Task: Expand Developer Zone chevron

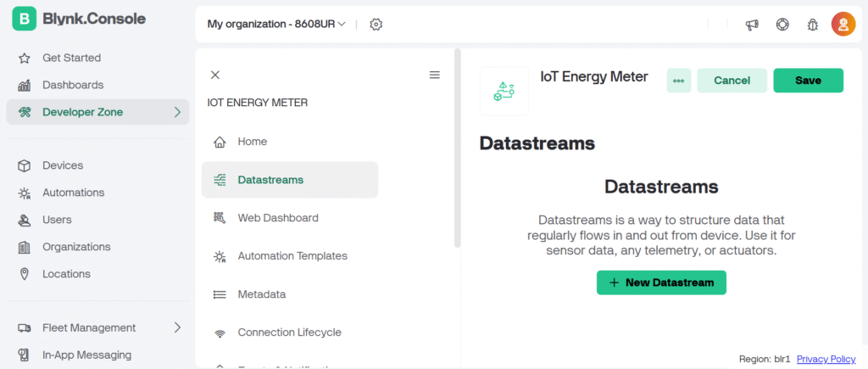Action: (x=177, y=113)
